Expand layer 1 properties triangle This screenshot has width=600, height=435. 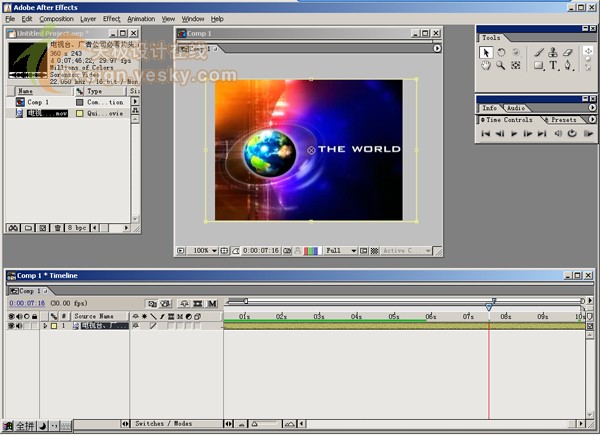[x=45, y=326]
